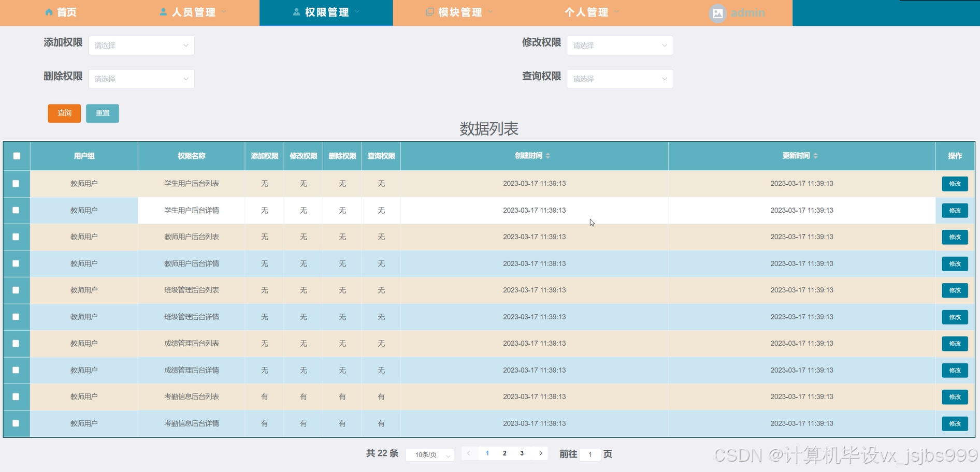Open the 10条/页 page size dropdown
This screenshot has width=980, height=472.
(x=430, y=454)
